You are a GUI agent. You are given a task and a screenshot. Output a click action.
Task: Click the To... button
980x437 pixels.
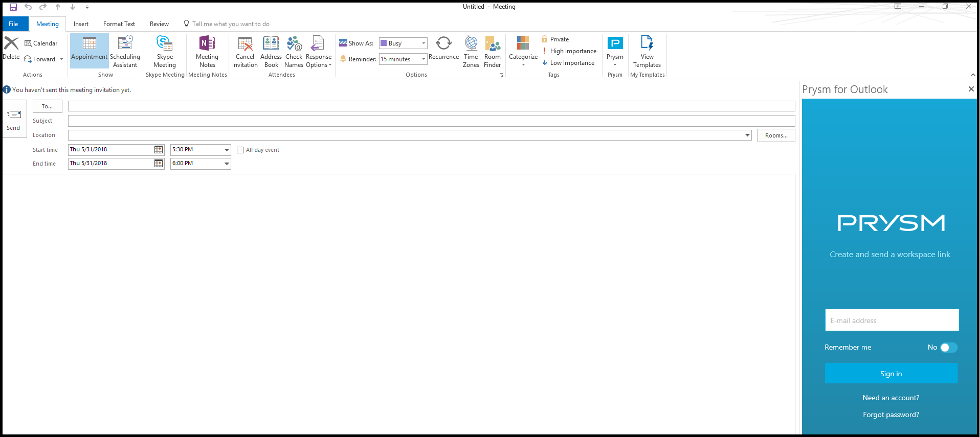point(48,106)
